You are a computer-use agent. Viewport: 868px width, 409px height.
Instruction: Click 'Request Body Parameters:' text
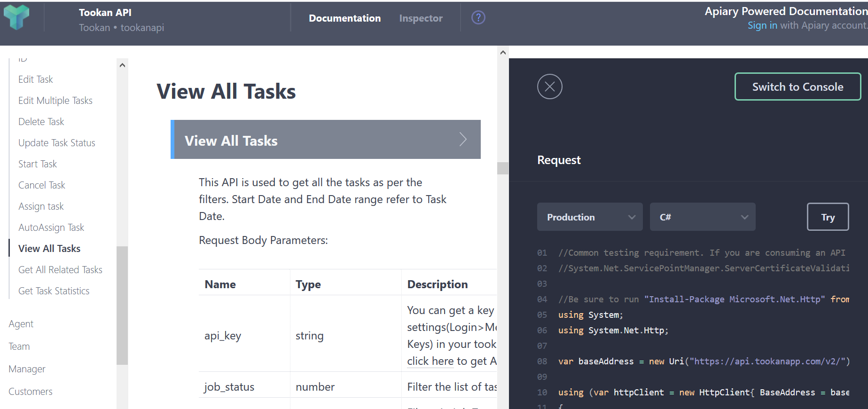coord(264,240)
